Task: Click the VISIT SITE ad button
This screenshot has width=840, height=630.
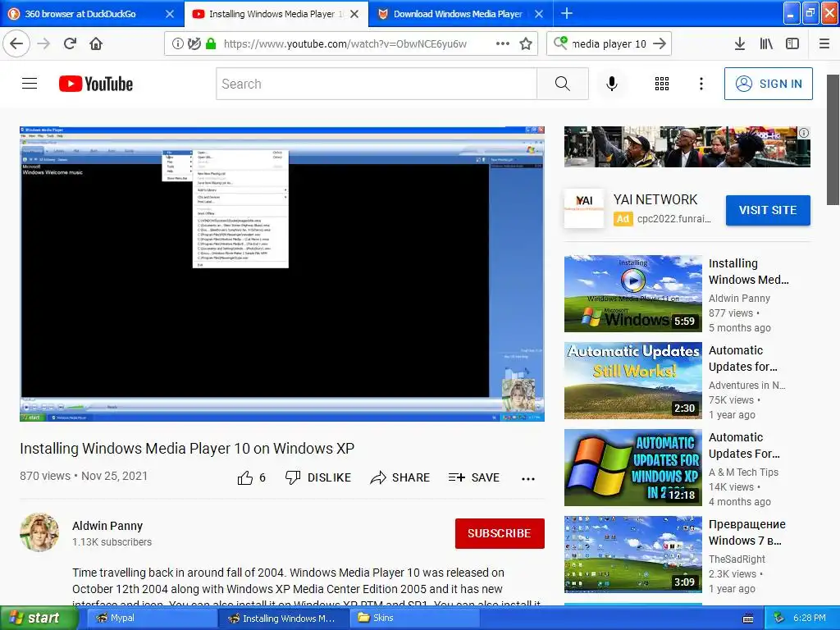Action: click(768, 210)
